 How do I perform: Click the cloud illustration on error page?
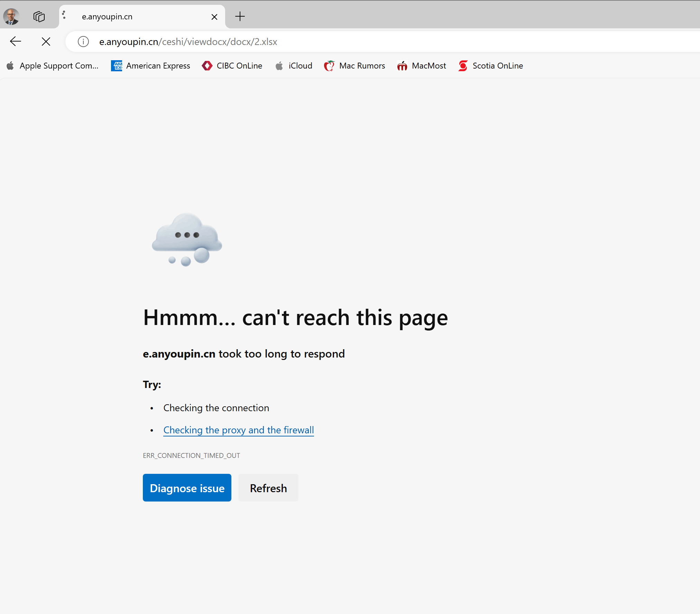(187, 239)
